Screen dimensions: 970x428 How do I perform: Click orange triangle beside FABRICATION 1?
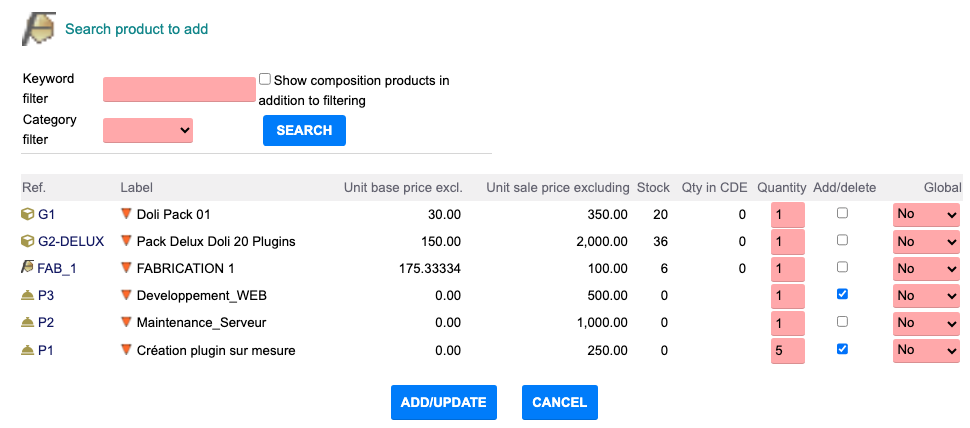coord(126,268)
